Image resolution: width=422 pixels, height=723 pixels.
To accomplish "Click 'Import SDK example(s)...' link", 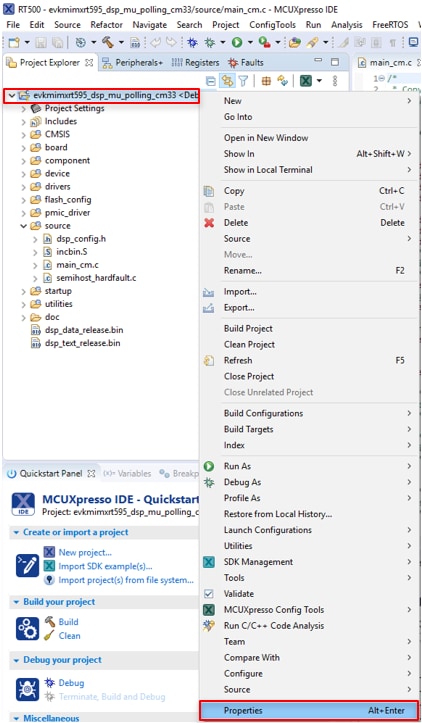I will (x=105, y=566).
